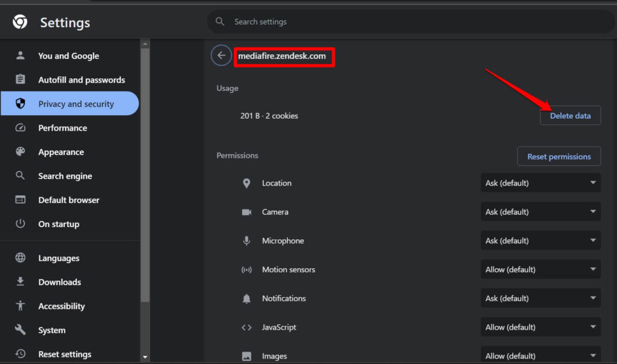Open the Notifications Ask dropdown
This screenshot has width=617, height=364.
click(x=540, y=298)
